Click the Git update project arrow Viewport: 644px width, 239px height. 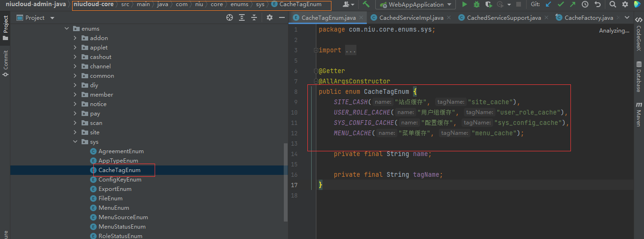point(548,5)
